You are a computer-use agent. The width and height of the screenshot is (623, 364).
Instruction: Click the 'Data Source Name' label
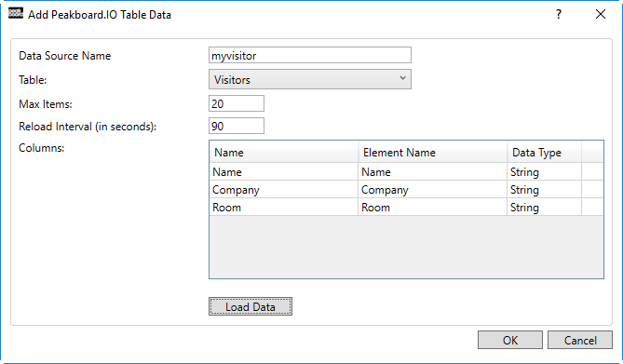tap(65, 56)
